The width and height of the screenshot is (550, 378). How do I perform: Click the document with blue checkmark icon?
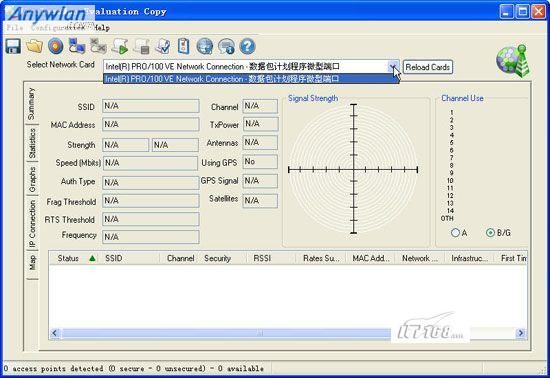point(163,46)
